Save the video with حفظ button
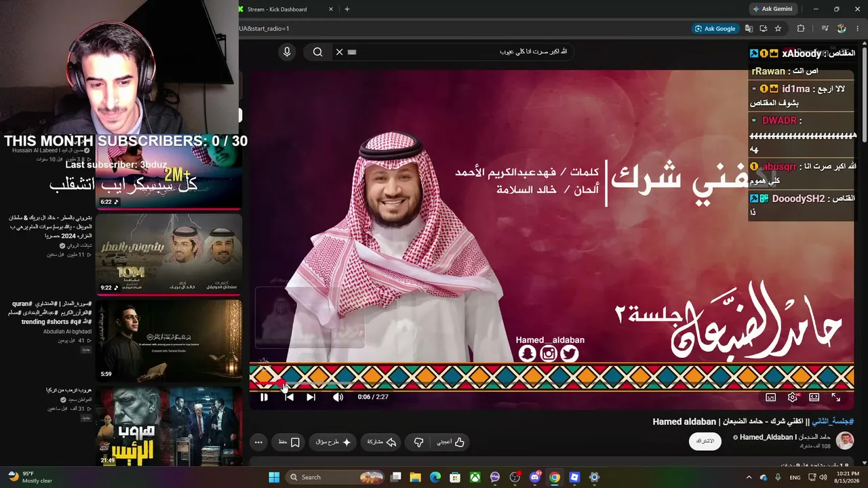The image size is (868, 488). tap(289, 442)
